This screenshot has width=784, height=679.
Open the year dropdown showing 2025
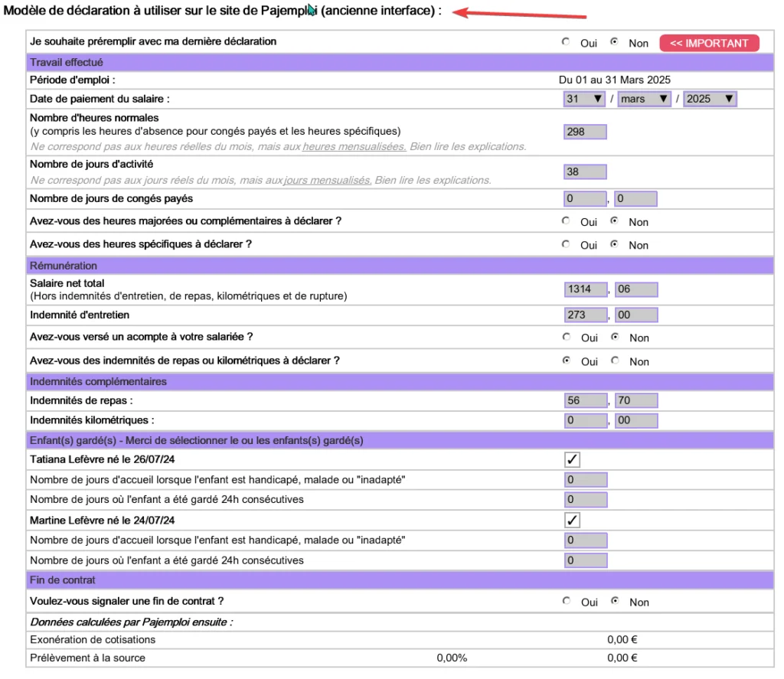710,99
